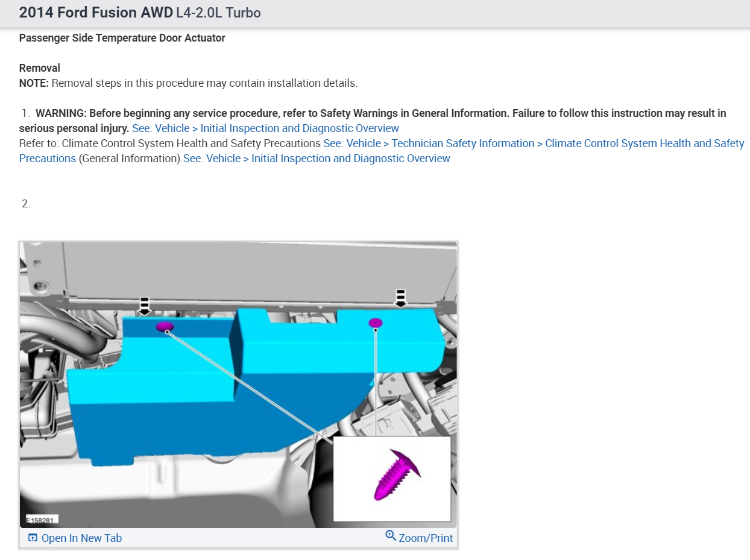The width and height of the screenshot is (750, 560).
Task: Click the Zoom/Print link
Action: click(419, 538)
